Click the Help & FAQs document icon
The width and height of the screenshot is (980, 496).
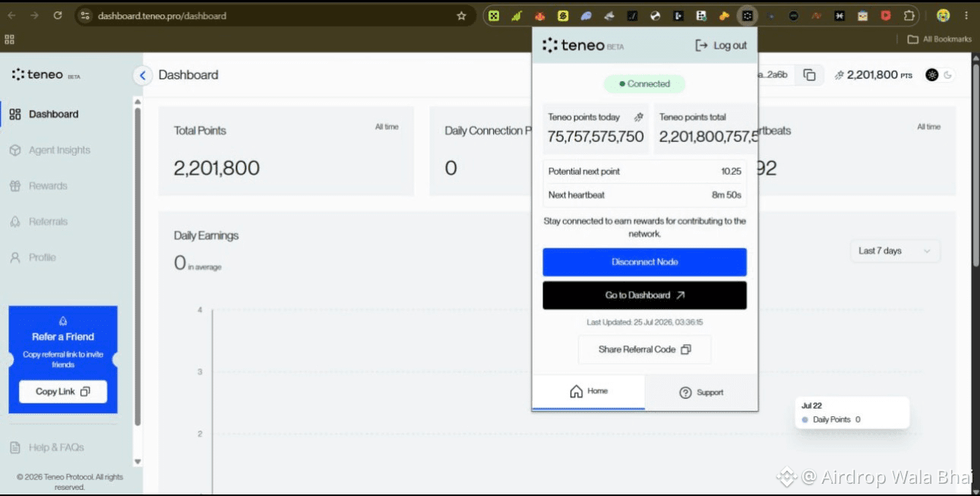(15, 447)
